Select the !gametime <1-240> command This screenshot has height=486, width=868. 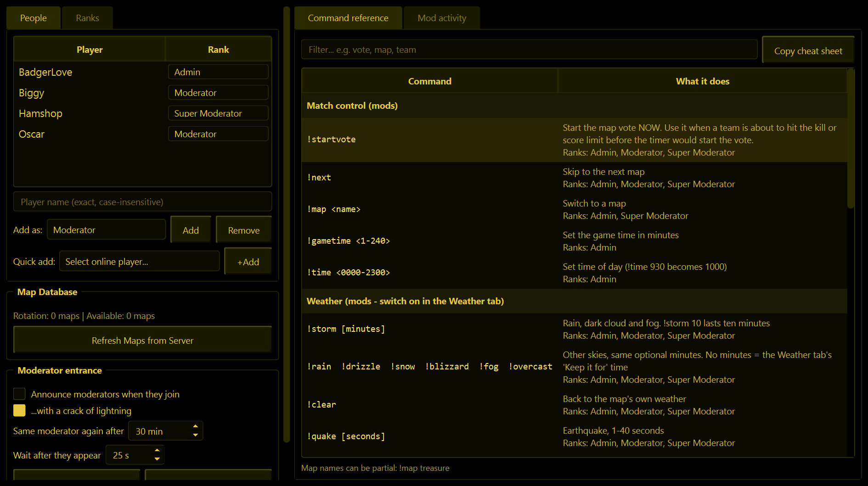[349, 241]
